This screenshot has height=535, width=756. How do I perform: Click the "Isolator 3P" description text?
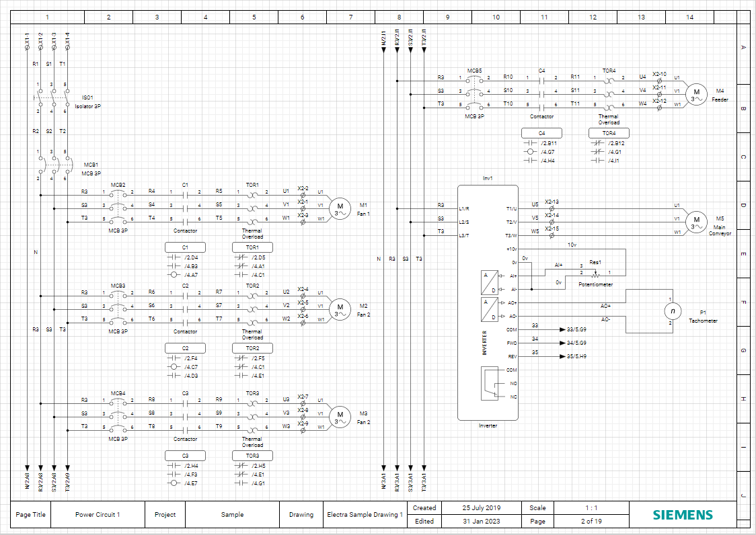[87, 106]
